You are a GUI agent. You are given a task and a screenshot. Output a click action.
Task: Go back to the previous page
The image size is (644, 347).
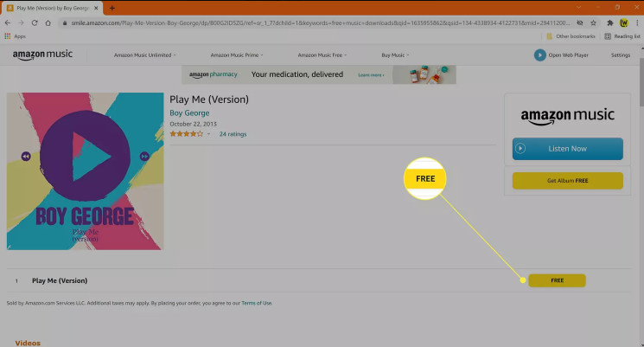pos(8,23)
